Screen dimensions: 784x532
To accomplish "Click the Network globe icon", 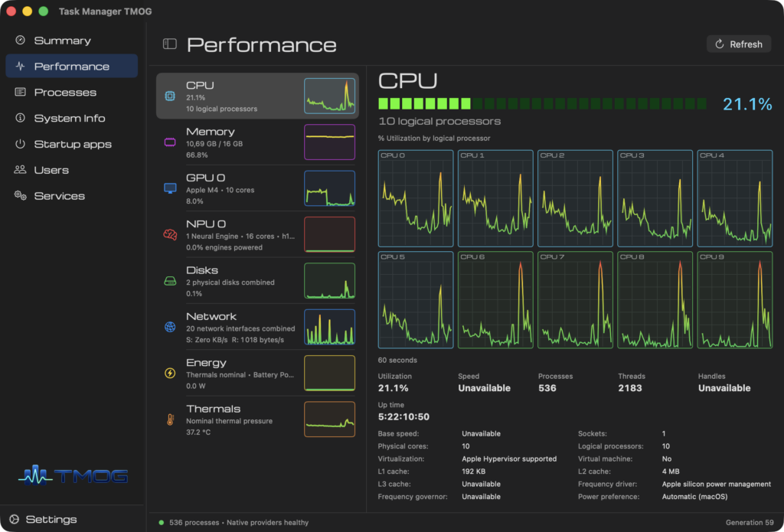I will tap(170, 327).
